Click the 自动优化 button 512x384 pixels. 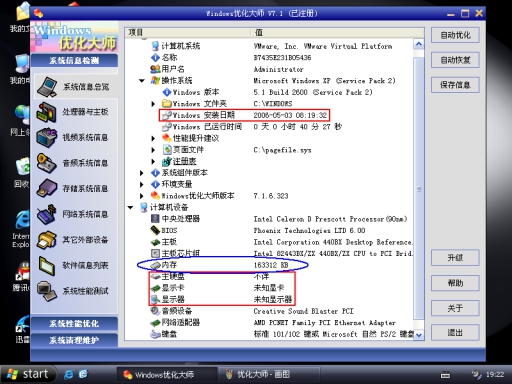[455, 35]
